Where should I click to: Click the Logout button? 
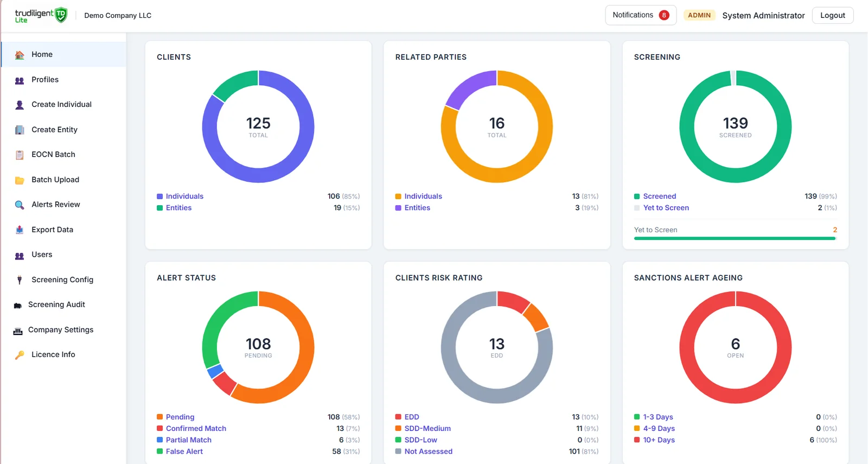click(x=833, y=15)
